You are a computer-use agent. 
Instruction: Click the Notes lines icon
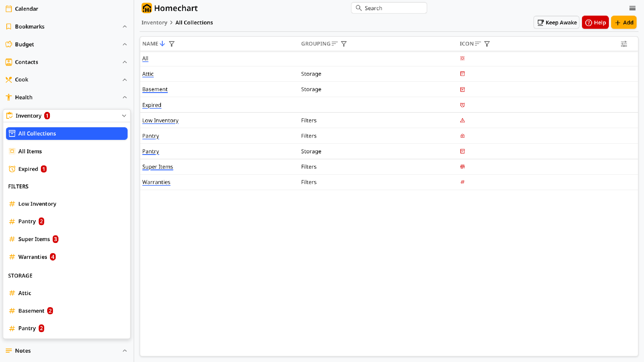click(x=9, y=351)
